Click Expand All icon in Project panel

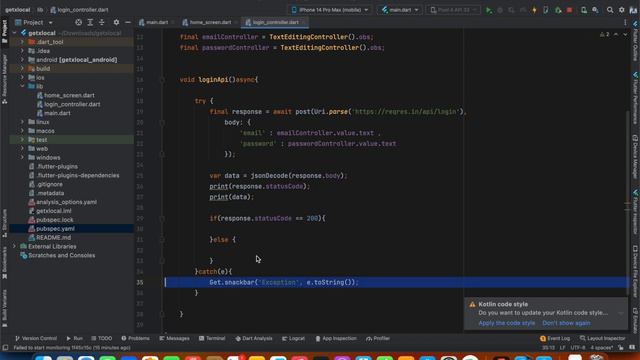tap(90, 22)
